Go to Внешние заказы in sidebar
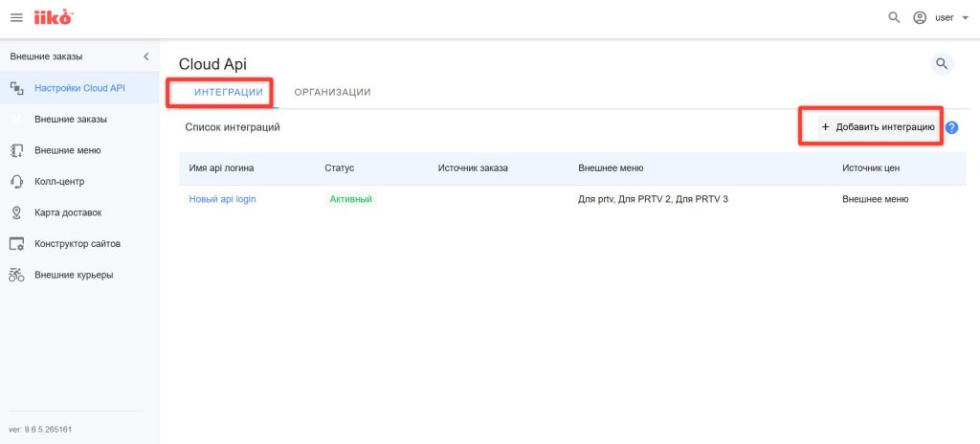980x444 pixels. [x=70, y=120]
